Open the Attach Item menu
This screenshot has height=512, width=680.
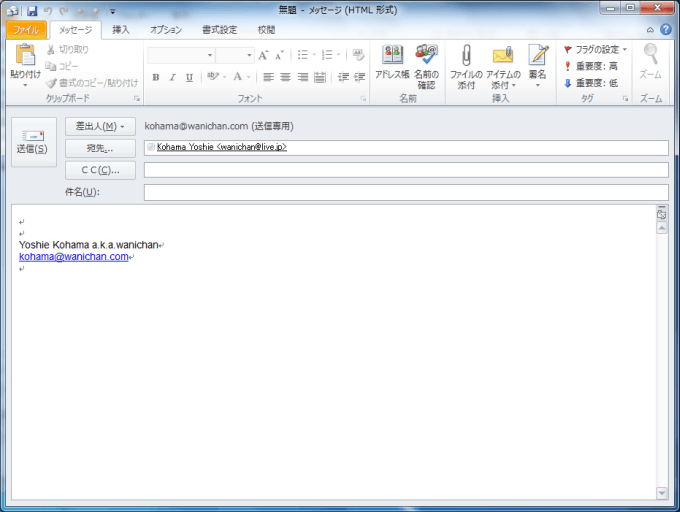tap(503, 66)
